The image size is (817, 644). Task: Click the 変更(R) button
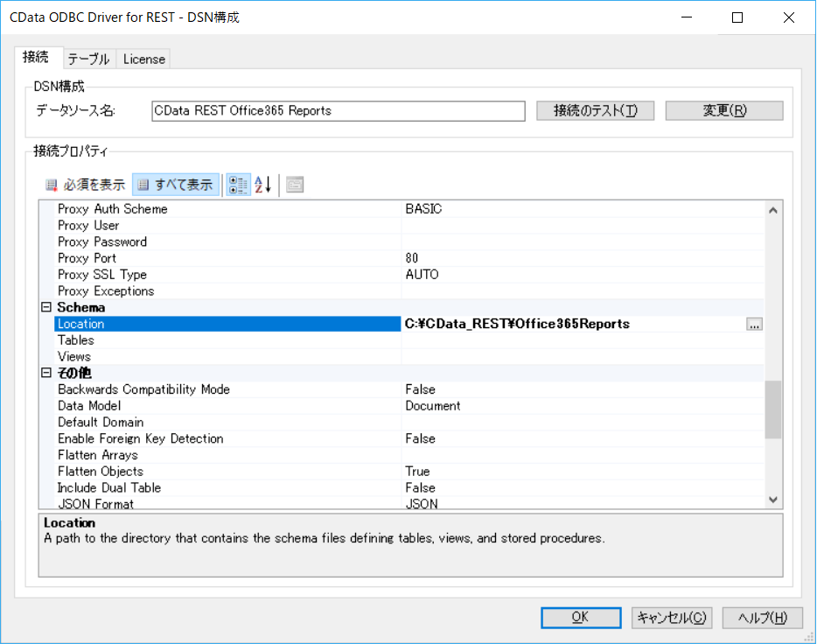(x=724, y=111)
